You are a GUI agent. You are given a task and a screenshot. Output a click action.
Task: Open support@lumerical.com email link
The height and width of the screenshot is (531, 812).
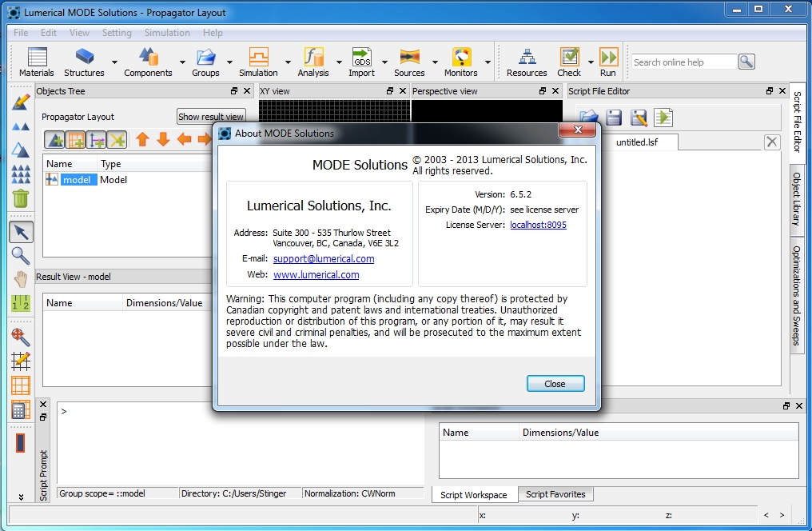(324, 258)
